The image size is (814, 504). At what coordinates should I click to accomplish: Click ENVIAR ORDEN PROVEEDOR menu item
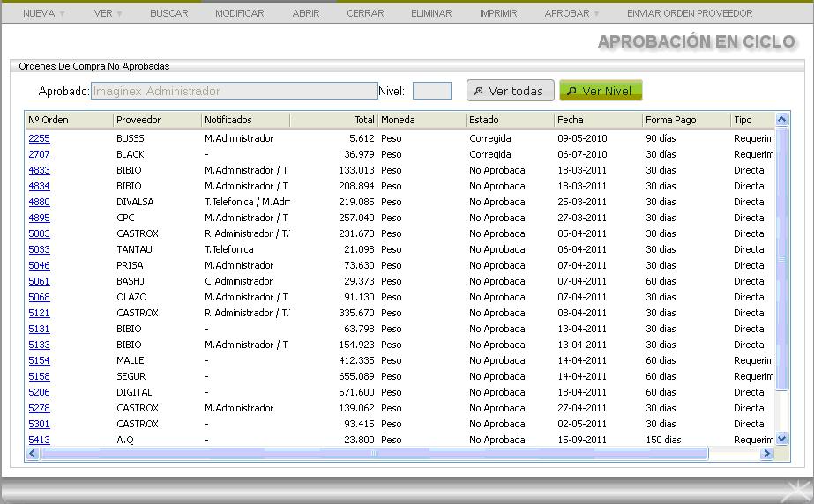(x=690, y=13)
